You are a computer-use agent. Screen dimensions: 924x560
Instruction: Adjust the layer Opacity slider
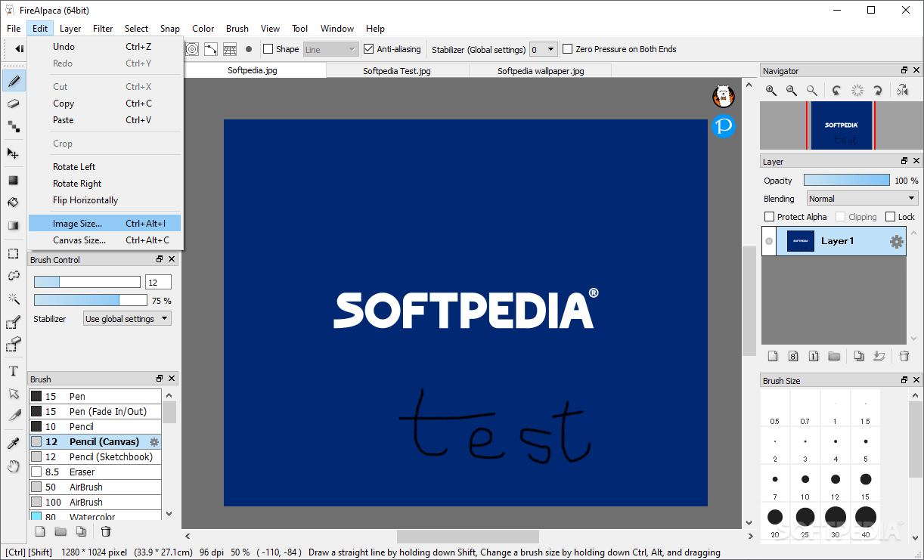point(846,180)
